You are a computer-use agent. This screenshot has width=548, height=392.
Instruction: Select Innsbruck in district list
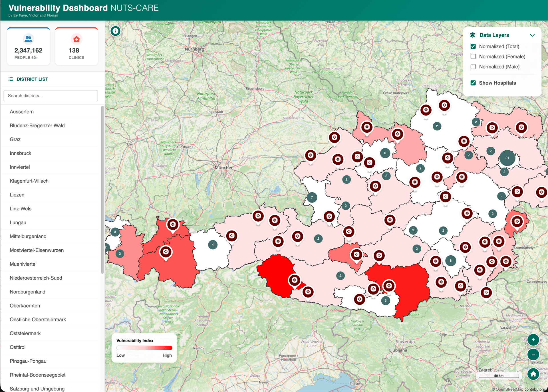21,153
